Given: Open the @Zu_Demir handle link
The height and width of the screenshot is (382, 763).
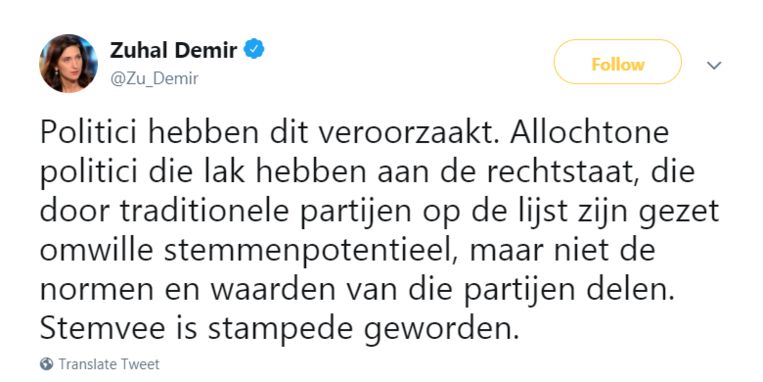Looking at the screenshot, I should (x=155, y=78).
